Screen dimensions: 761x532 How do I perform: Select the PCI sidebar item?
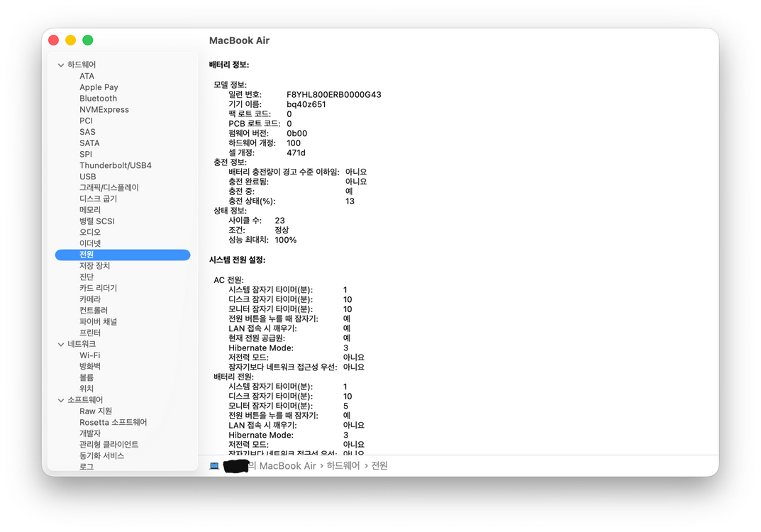pos(86,121)
